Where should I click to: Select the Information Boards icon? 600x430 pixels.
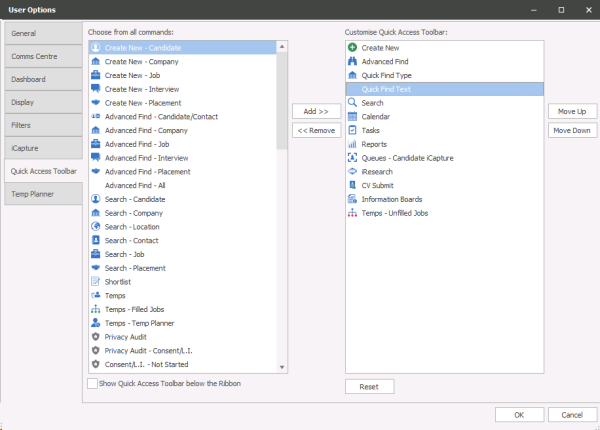(352, 199)
